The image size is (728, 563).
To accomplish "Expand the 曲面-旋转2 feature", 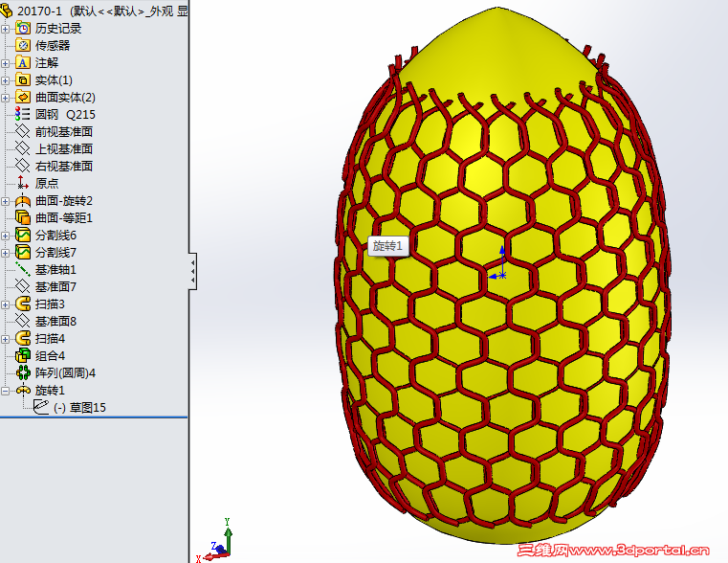I will pyautogui.click(x=5, y=201).
